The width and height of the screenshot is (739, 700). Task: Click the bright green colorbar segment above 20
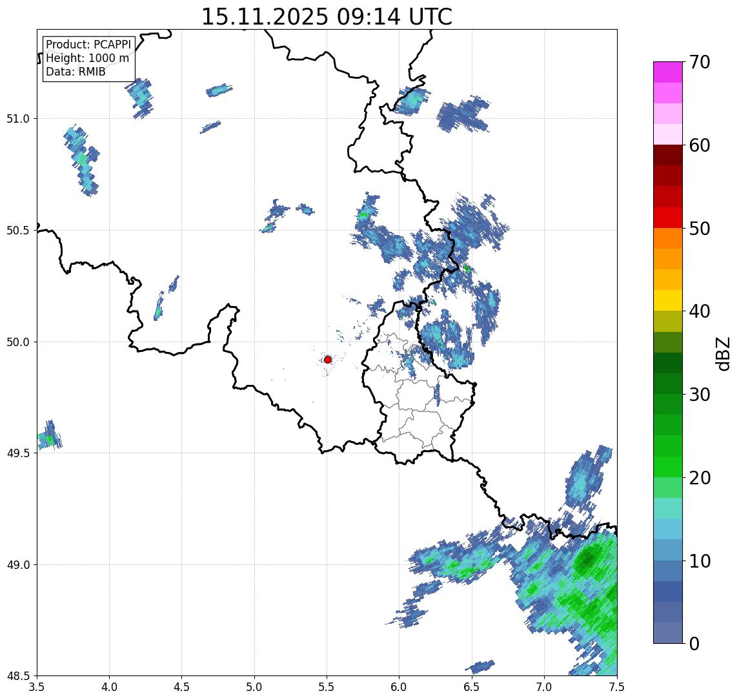pos(668,466)
